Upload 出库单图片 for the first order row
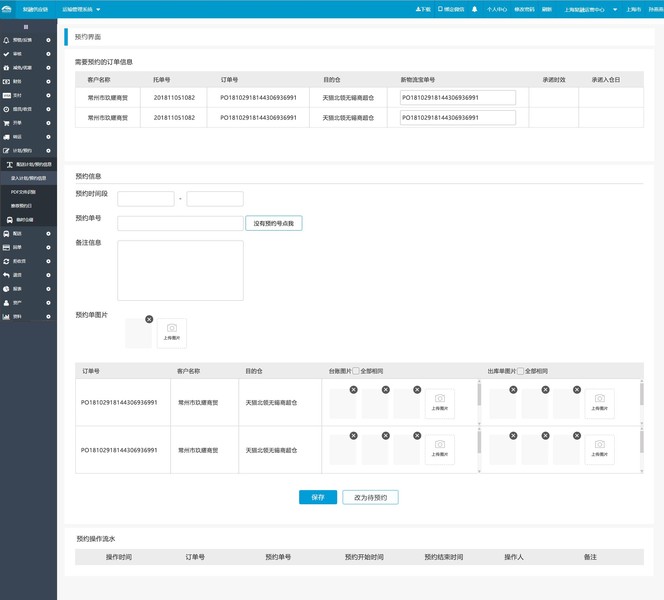This screenshot has height=600, width=664. coord(600,404)
